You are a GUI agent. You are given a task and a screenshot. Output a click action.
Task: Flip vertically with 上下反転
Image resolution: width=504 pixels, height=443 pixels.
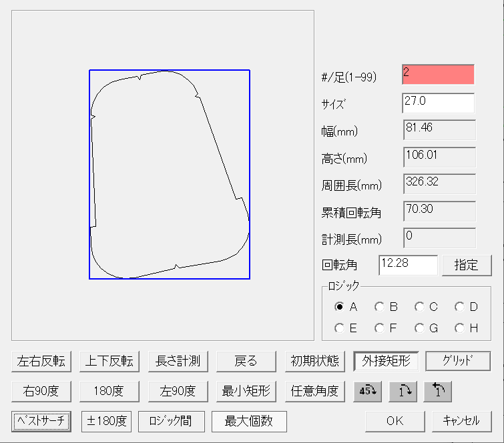coord(109,362)
